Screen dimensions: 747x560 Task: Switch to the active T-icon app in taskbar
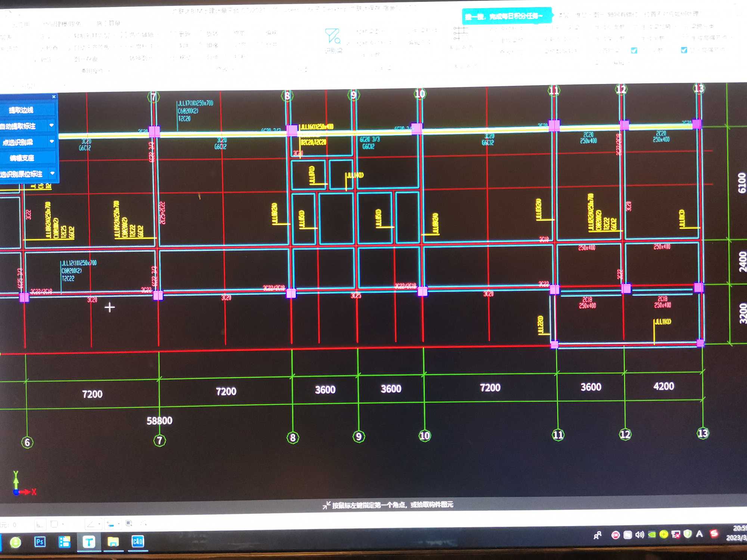pyautogui.click(x=89, y=542)
